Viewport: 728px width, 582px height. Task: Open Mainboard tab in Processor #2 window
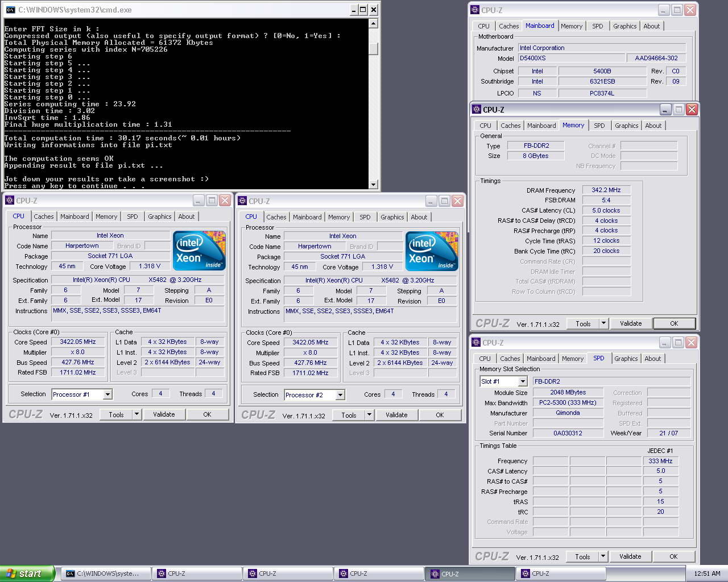point(307,217)
